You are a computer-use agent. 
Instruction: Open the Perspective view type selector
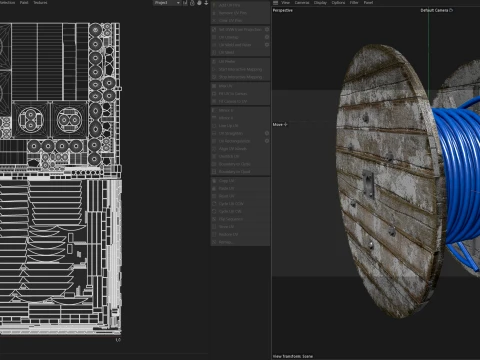(283, 11)
